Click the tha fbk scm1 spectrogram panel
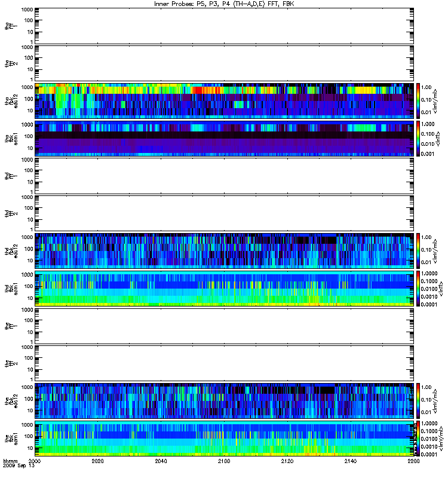The width and height of the screenshot is (448, 478). coord(224,139)
